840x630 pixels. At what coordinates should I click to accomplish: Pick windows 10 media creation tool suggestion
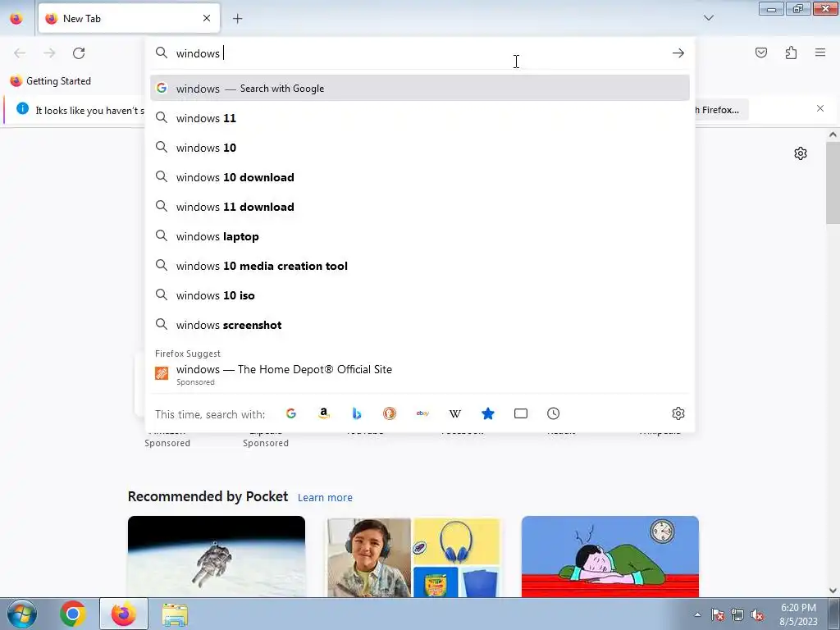420,266
